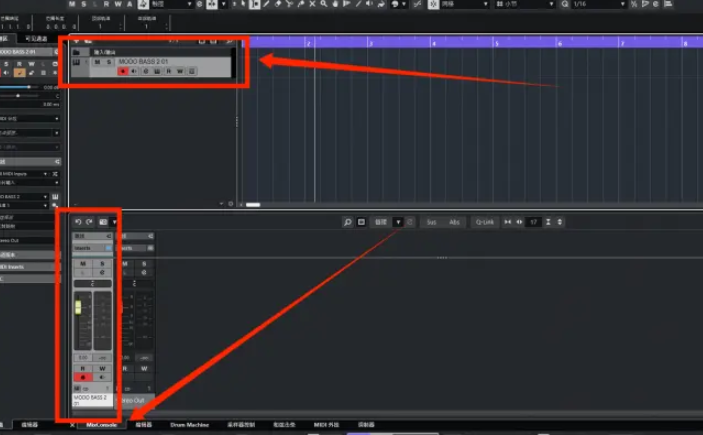Toggle monitor speaker on MODO BASS track

pos(134,71)
